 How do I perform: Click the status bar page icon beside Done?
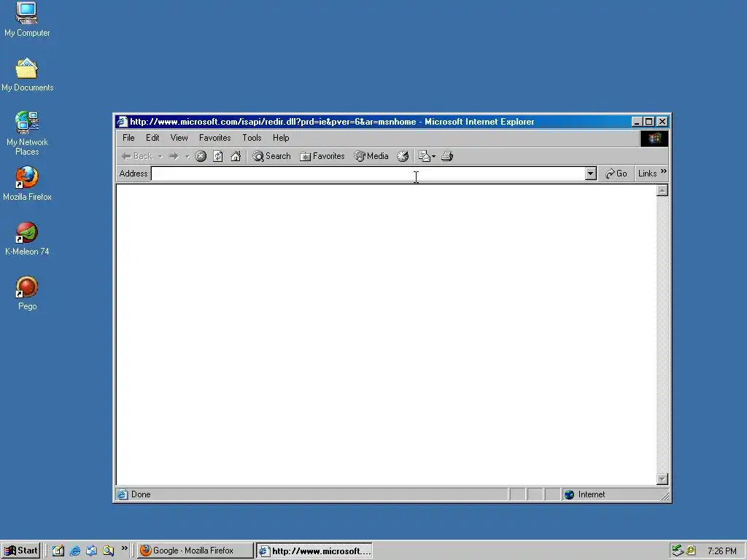[x=123, y=495]
